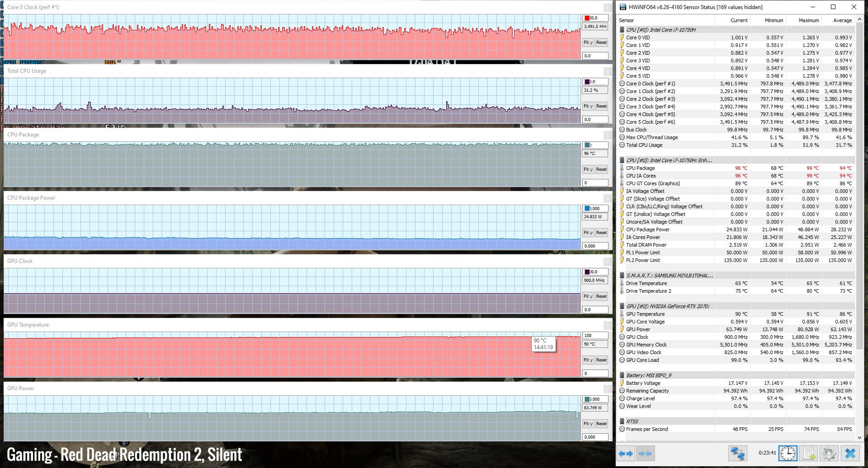The width and height of the screenshot is (868, 468).
Task: Select the GPU Memory Clock row label
Action: coord(646,345)
